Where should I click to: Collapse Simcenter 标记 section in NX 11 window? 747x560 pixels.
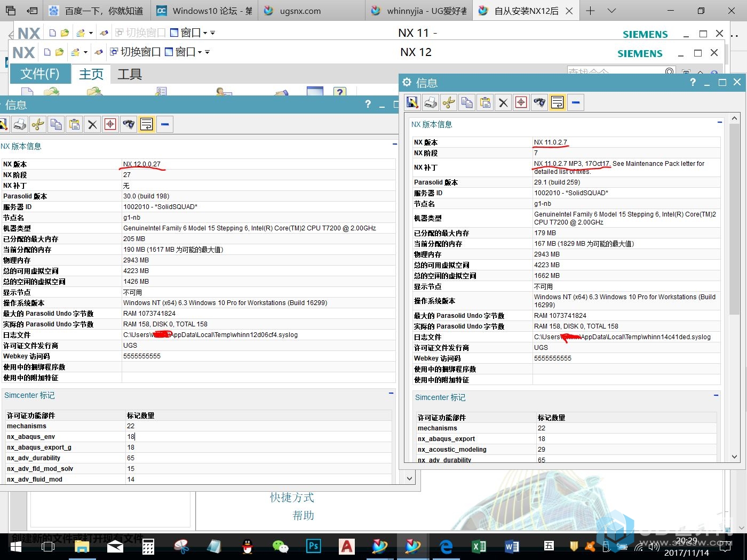click(716, 395)
